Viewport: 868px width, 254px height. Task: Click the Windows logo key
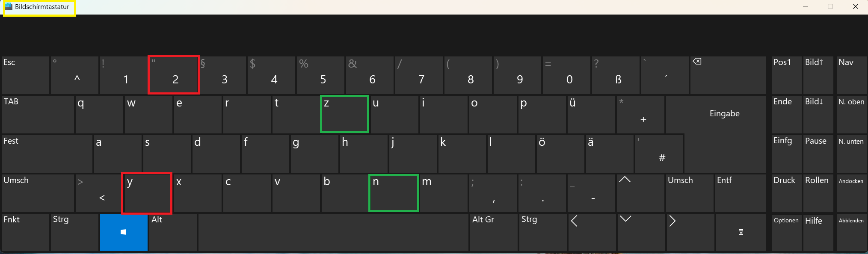(x=124, y=232)
